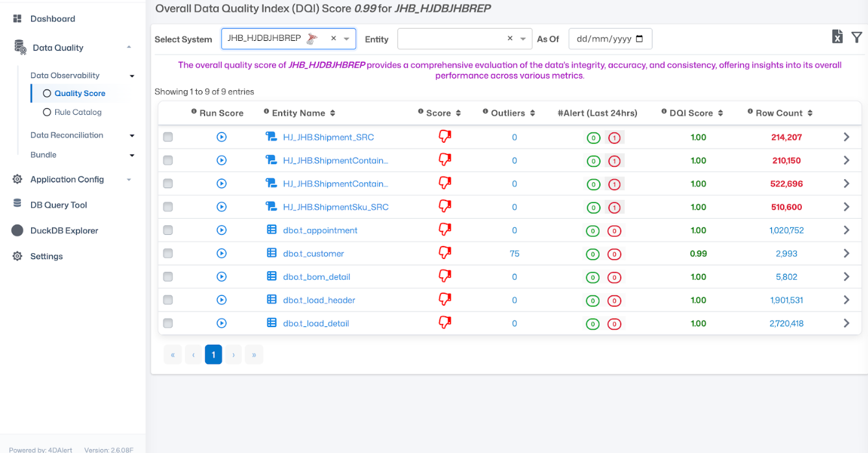Click thumbs-down score icon for dbo.t_customer

pos(445,253)
